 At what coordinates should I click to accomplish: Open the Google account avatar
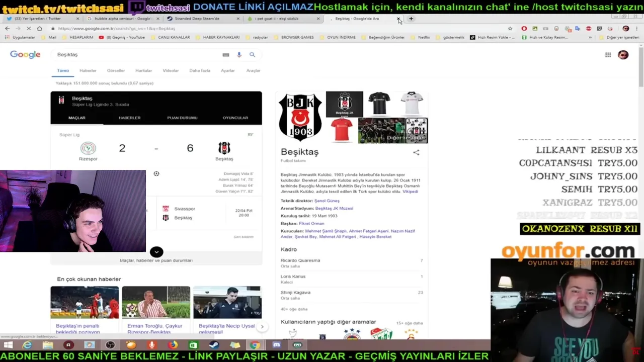coord(623,55)
